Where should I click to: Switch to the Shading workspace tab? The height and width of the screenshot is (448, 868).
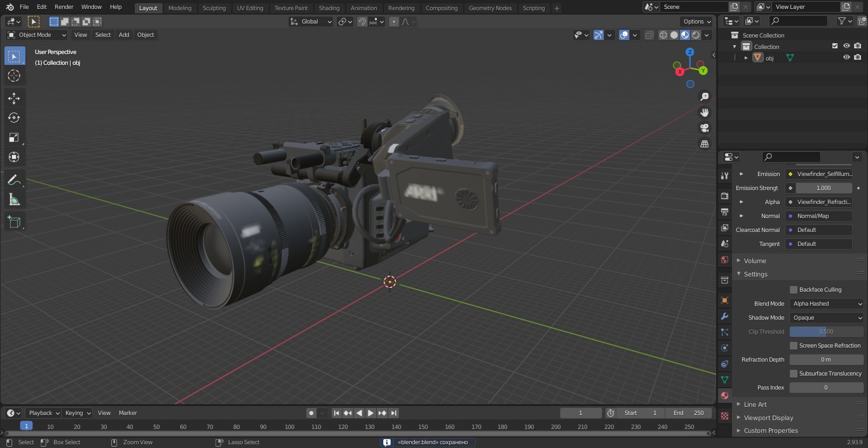[329, 8]
